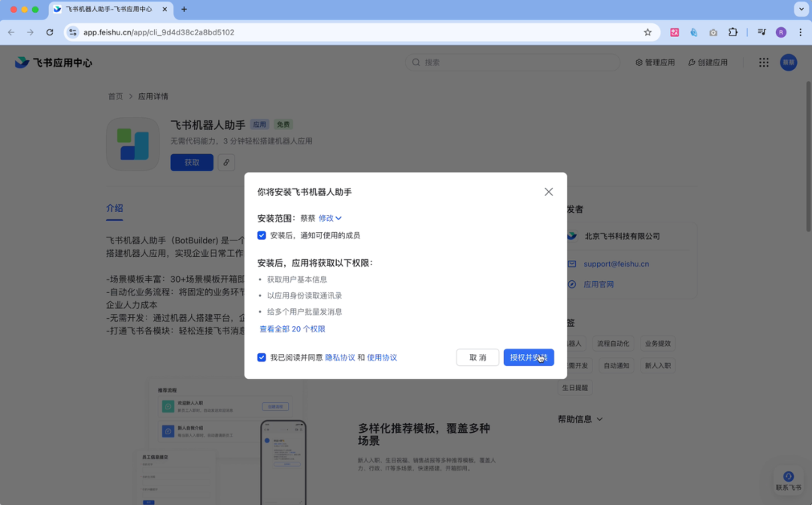Click the 获取 button

pos(192,162)
